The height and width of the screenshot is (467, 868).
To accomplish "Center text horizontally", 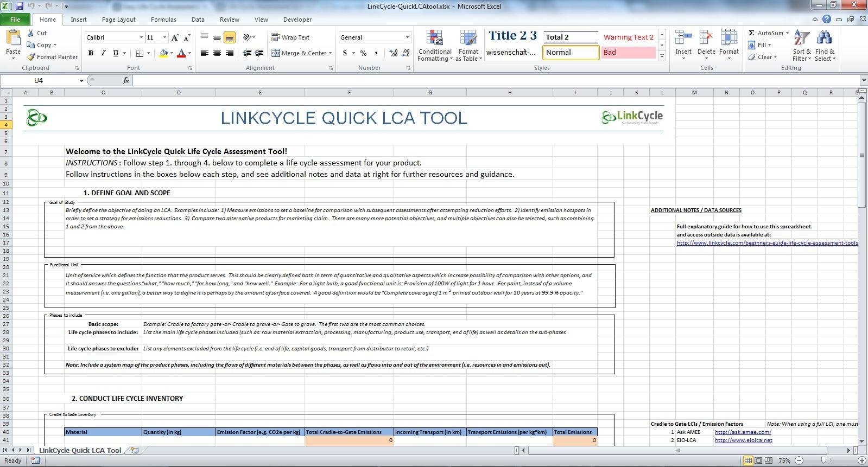I will (217, 53).
